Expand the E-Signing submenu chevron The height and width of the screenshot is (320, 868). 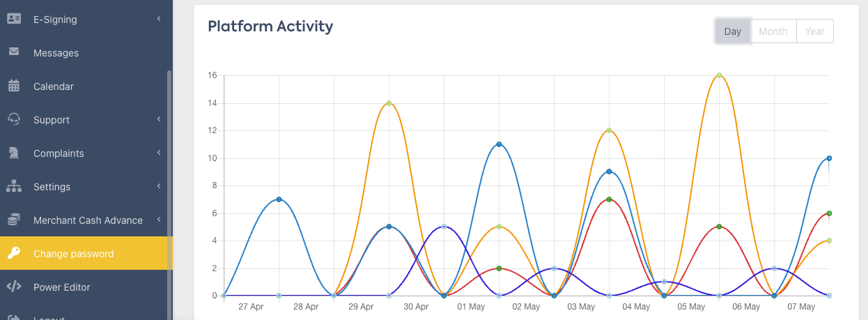click(159, 19)
